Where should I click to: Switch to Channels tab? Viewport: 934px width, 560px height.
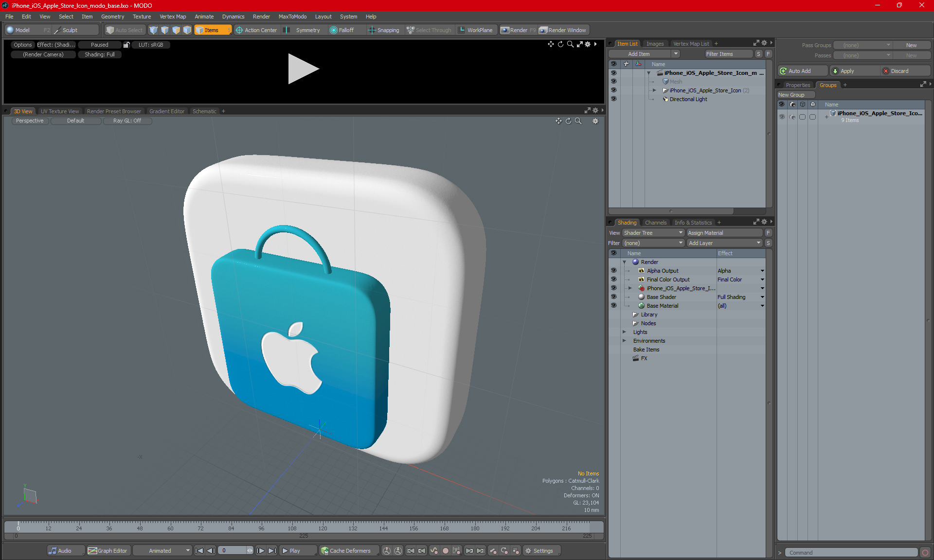[656, 223]
